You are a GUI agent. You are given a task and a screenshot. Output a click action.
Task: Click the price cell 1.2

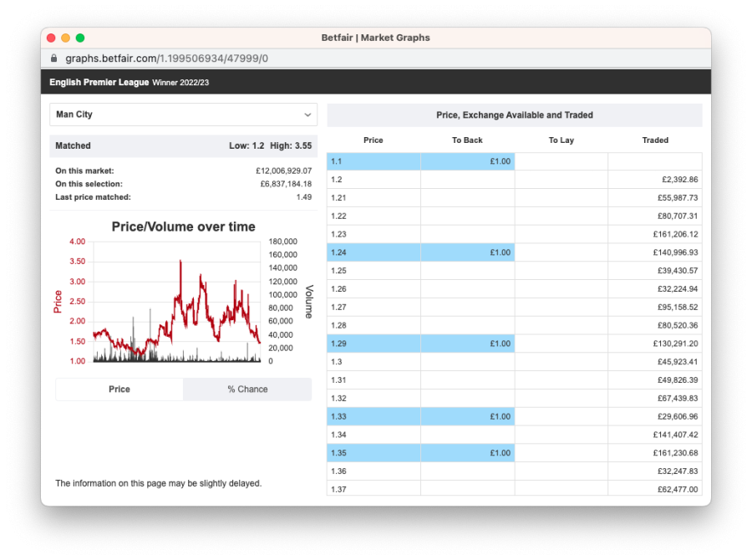click(374, 180)
